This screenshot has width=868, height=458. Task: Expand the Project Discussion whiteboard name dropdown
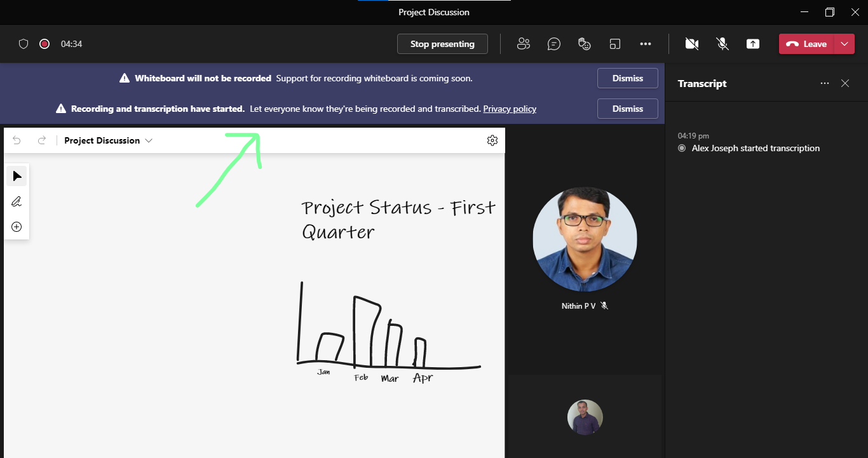tap(150, 140)
